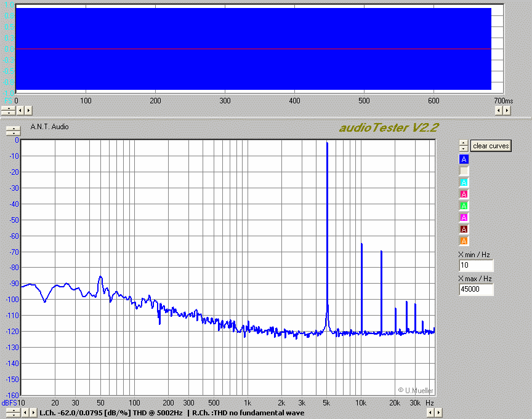Click the up/down spinner beside clear curves
The width and height of the screenshot is (532, 419).
[x=464, y=146]
